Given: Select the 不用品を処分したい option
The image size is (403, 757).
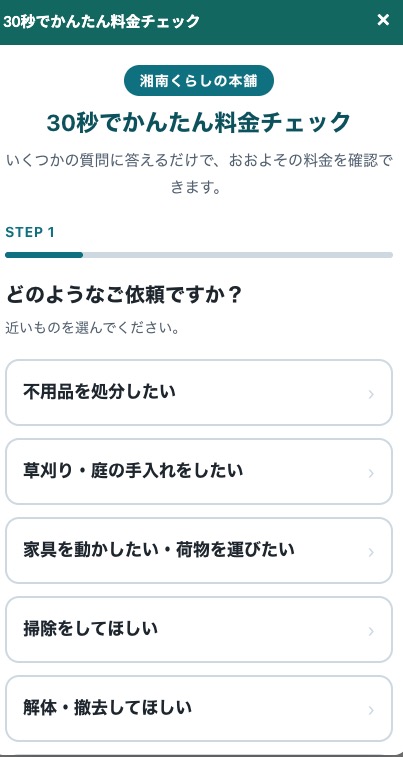Looking at the screenshot, I should click(x=199, y=393).
